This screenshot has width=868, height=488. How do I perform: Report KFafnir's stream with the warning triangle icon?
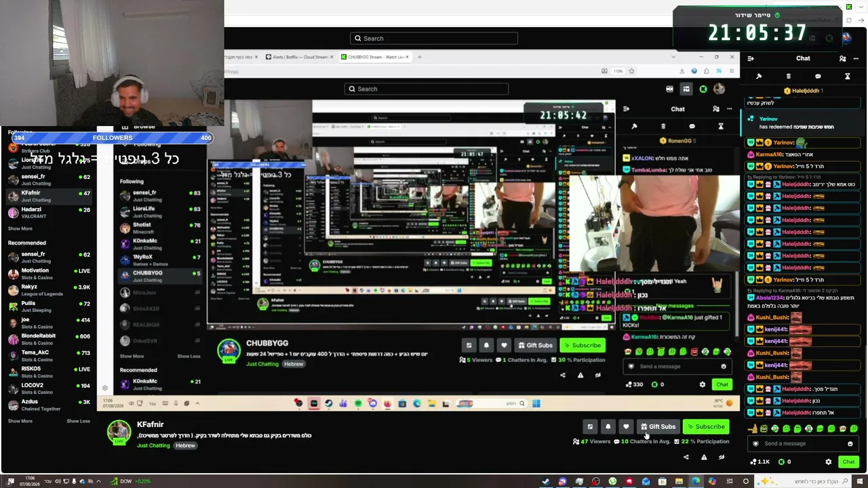pyautogui.click(x=704, y=457)
